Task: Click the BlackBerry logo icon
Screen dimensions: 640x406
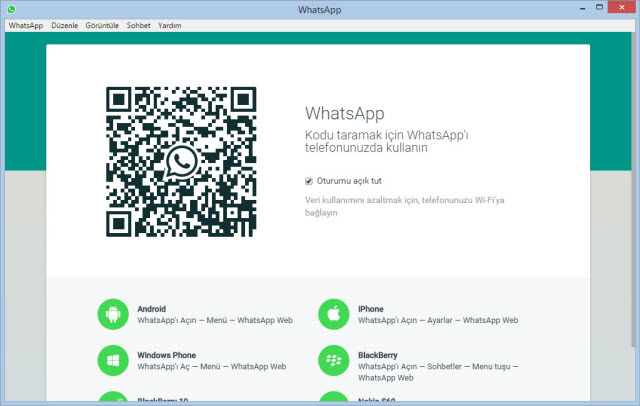Action: point(334,360)
